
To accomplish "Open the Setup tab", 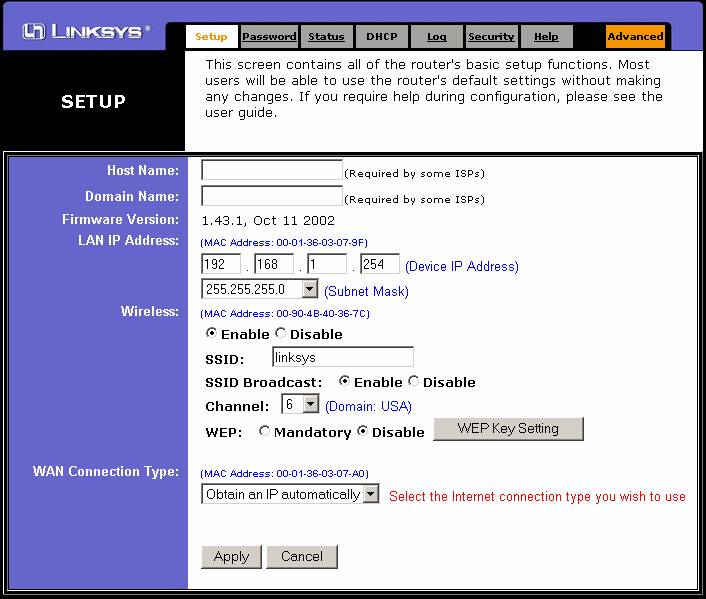I will pos(212,36).
